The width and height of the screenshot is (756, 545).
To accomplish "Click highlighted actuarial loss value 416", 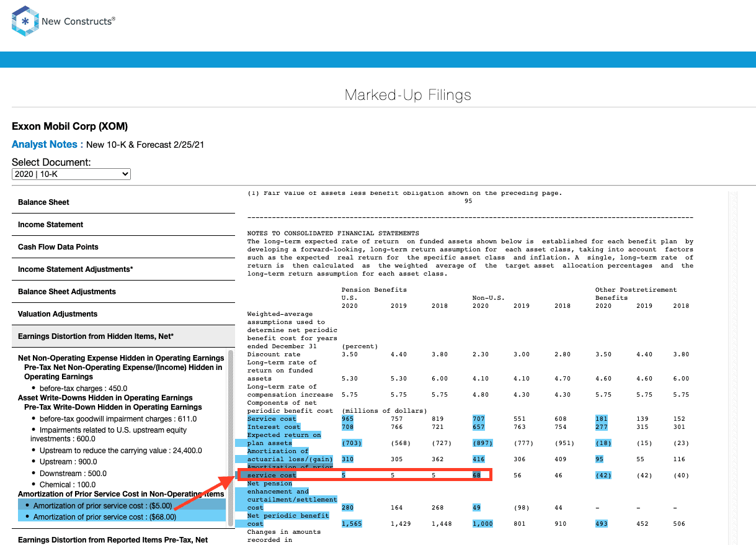I will [x=479, y=459].
